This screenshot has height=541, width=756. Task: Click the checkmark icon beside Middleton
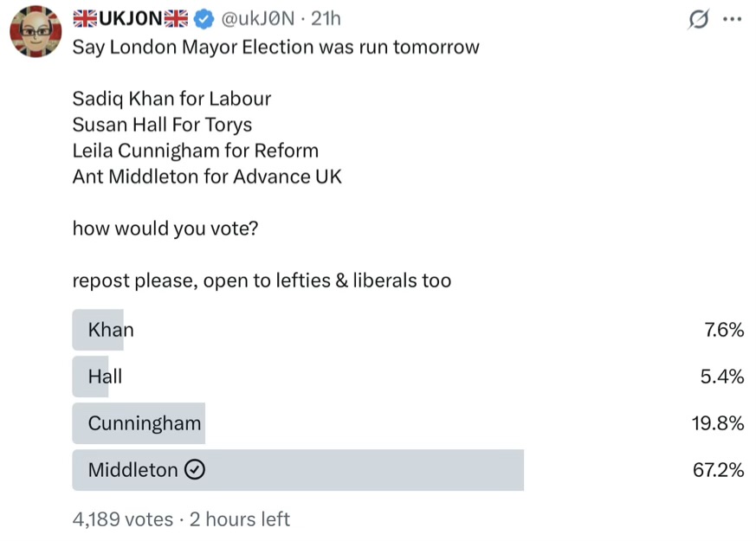195,469
